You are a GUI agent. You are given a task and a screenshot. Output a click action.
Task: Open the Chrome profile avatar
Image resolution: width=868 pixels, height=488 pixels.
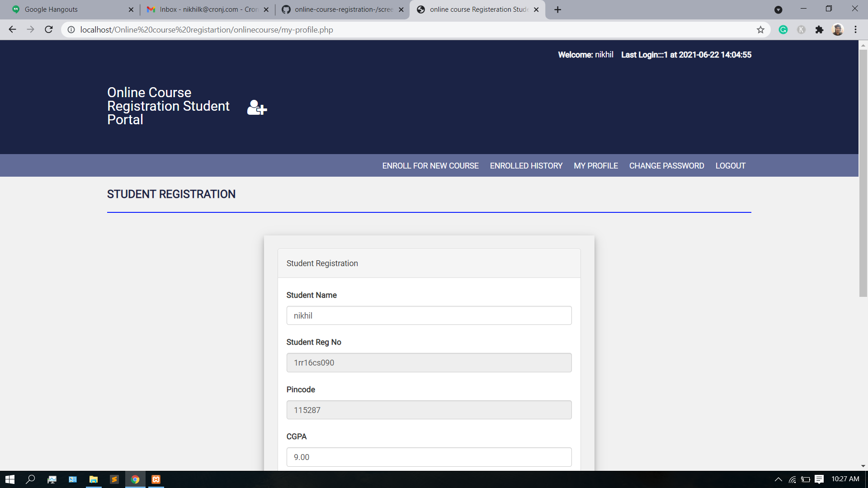[838, 29]
